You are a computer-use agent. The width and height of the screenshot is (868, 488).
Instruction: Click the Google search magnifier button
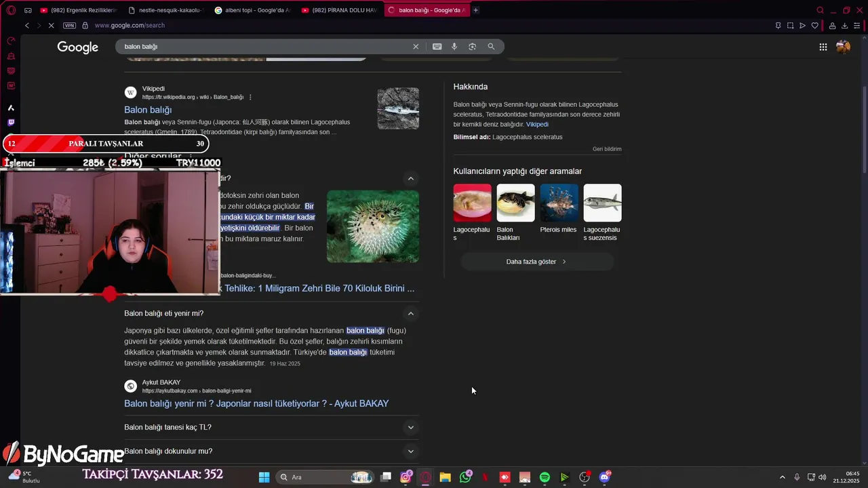point(491,46)
